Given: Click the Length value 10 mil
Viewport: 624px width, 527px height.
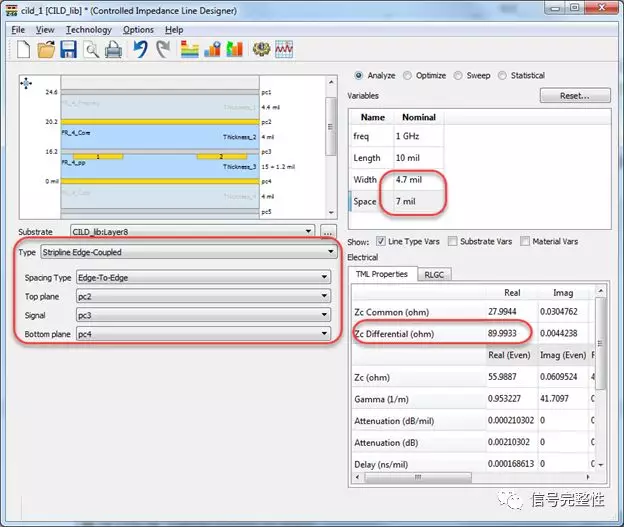Looking at the screenshot, I should point(408,158).
